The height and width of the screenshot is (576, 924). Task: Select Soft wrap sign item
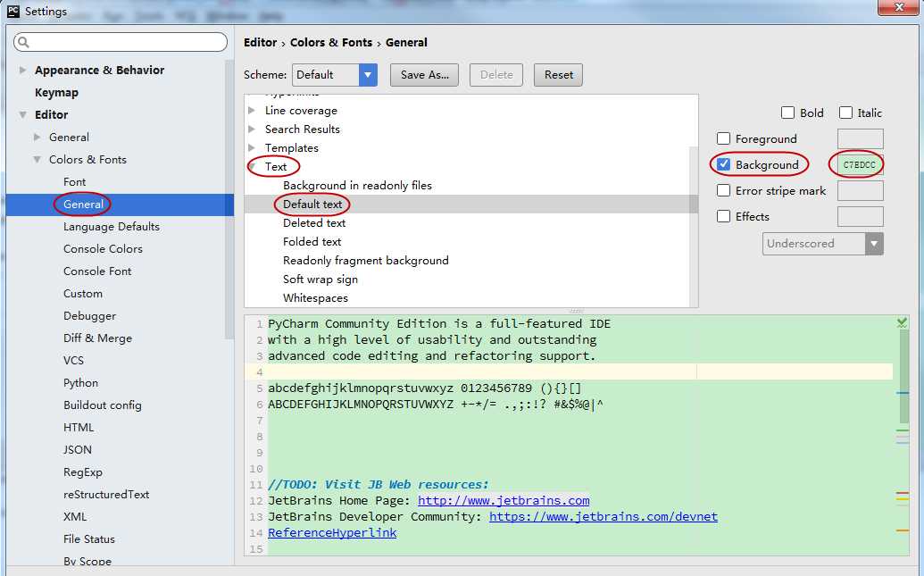coord(320,280)
